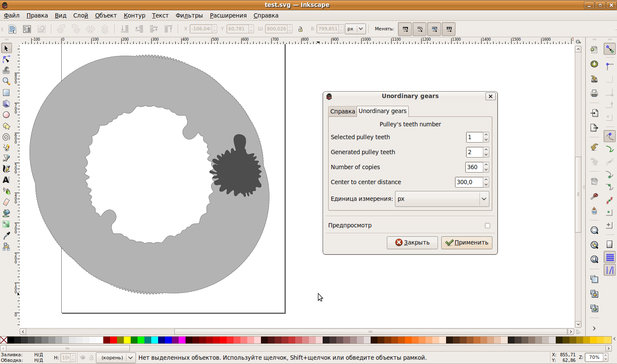Screen dimensions: 617x364
Task: Select the Eraser tool
Action: coord(6,202)
